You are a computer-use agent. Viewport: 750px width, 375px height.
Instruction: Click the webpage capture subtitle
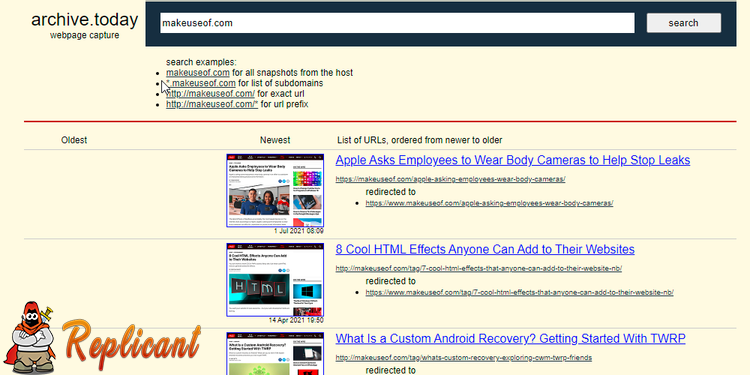(x=85, y=35)
